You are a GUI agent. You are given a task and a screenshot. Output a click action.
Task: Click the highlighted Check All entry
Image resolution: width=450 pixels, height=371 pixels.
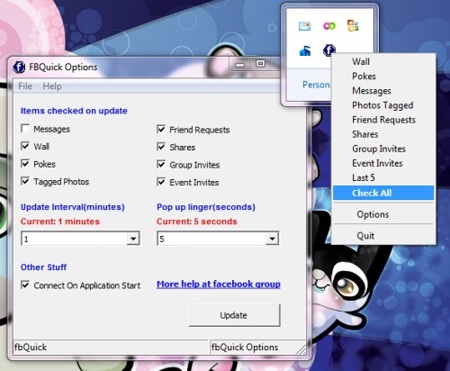(383, 193)
